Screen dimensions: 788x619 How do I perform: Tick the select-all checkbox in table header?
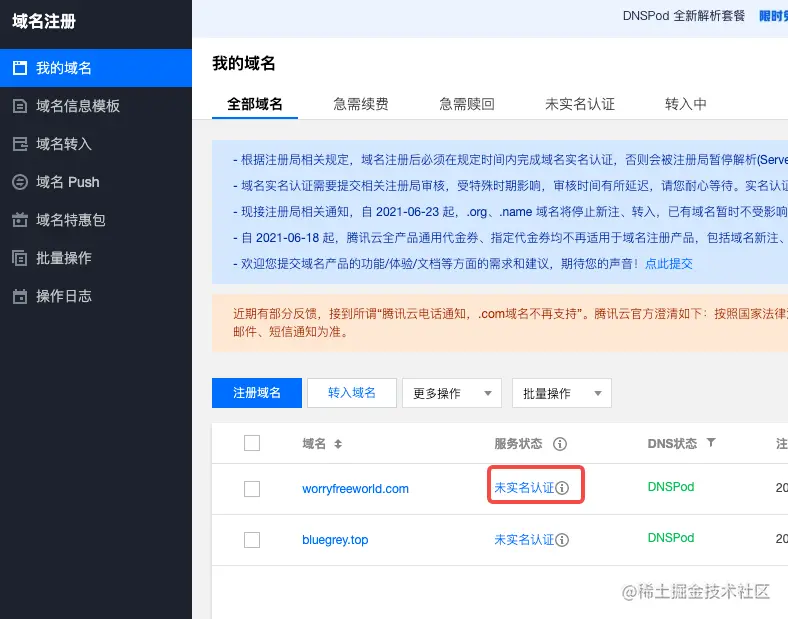(x=252, y=443)
